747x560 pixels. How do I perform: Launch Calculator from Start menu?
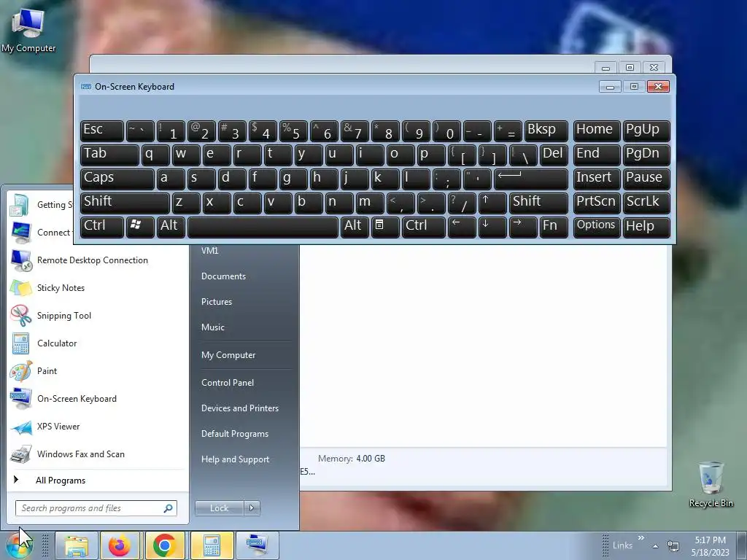point(57,343)
